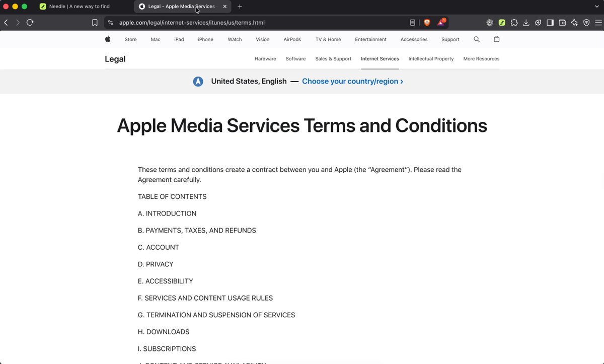This screenshot has height=364, width=604.
Task: Click the Legal heading link
Action: click(115, 59)
